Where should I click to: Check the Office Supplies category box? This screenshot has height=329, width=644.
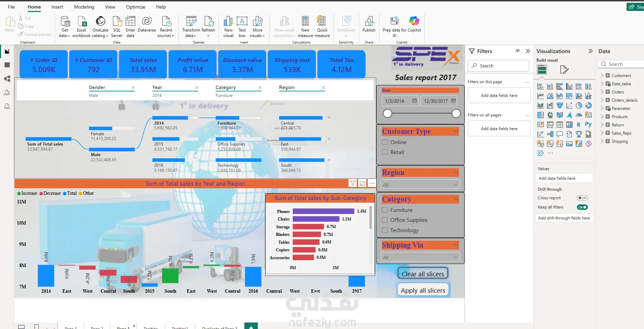[385, 220]
